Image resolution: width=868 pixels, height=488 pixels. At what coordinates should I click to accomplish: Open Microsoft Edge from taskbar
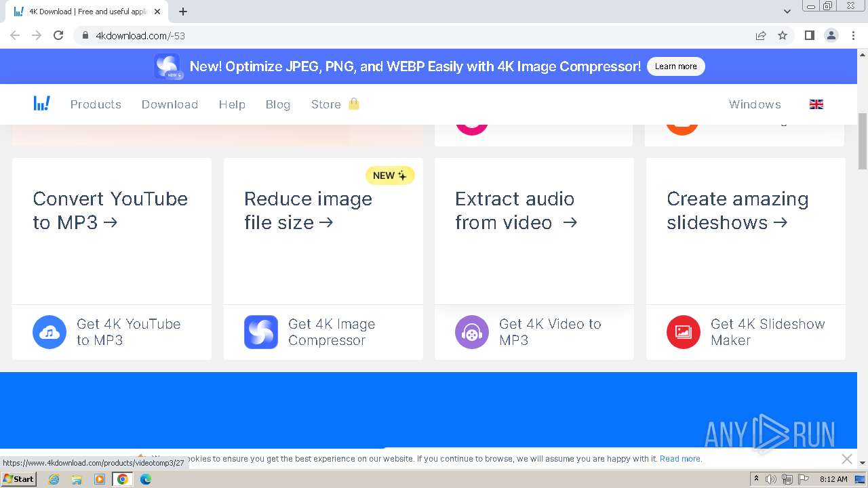click(146, 479)
